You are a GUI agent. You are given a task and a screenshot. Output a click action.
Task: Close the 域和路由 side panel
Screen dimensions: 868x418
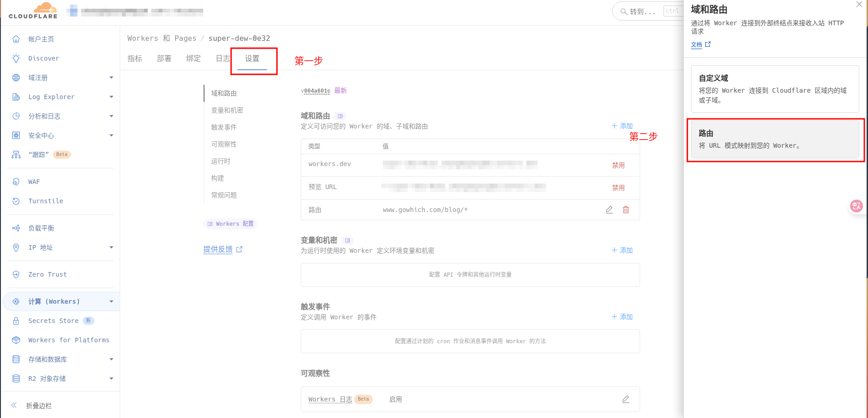[859, 4]
